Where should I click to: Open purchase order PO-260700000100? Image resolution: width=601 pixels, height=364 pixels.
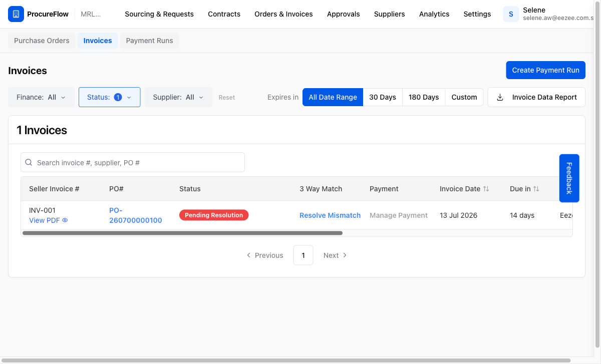[x=136, y=215]
